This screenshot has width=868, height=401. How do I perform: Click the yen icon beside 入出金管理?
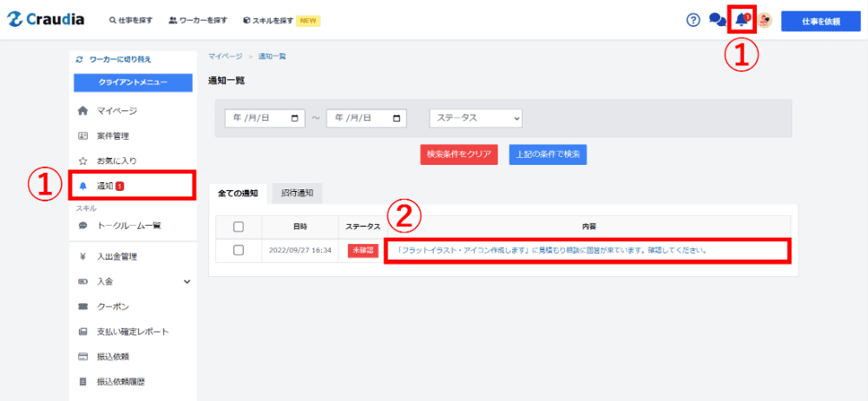[83, 256]
